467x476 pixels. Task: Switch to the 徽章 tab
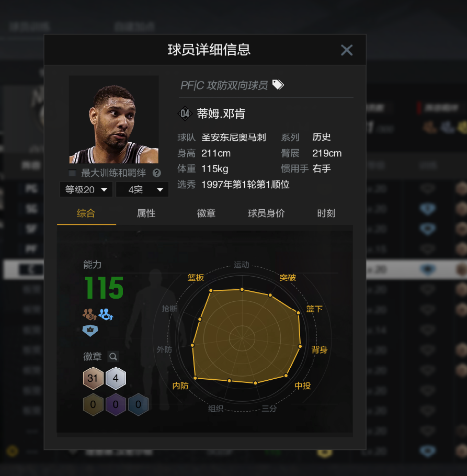click(x=206, y=213)
